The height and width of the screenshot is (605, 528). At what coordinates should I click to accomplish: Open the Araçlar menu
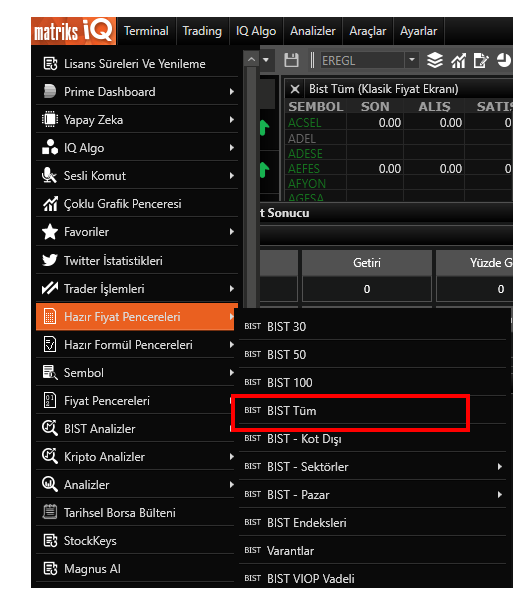[x=367, y=31]
